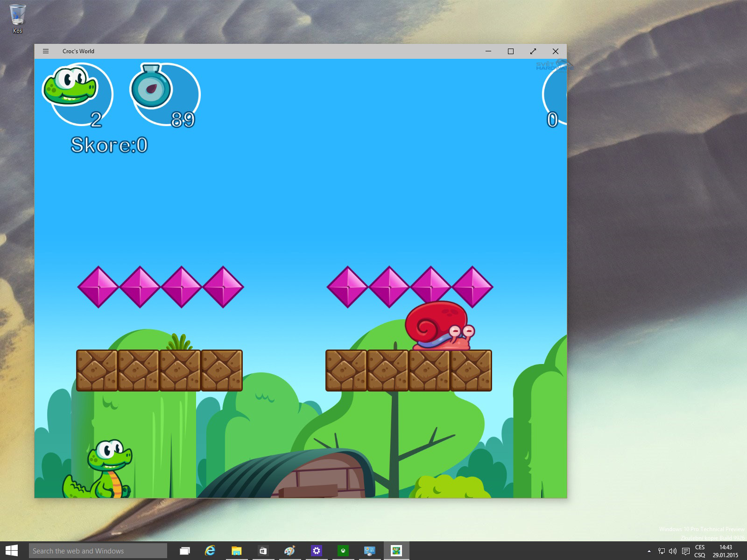This screenshot has height=560, width=747.
Task: Expand the hidden system tray icons arrow
Action: pyautogui.click(x=649, y=551)
